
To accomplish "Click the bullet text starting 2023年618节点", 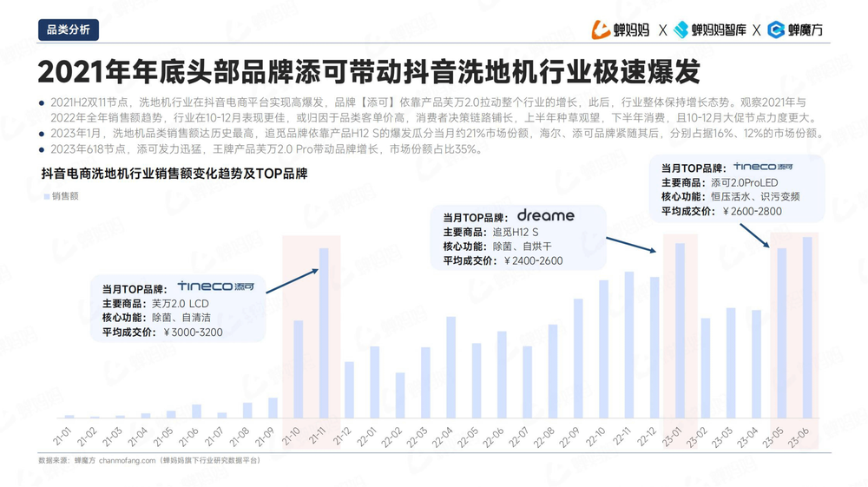I will pyautogui.click(x=266, y=148).
